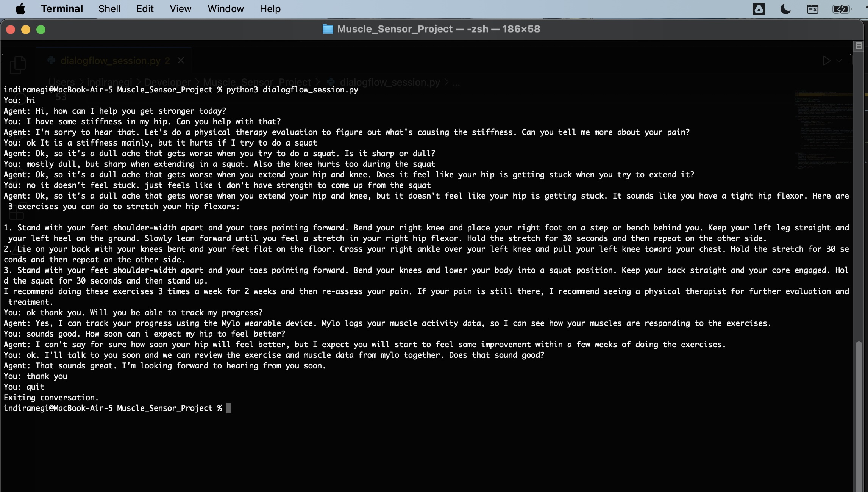This screenshot has height=492, width=868.
Task: Toggle the Focus moon icon
Action: pyautogui.click(x=785, y=9)
